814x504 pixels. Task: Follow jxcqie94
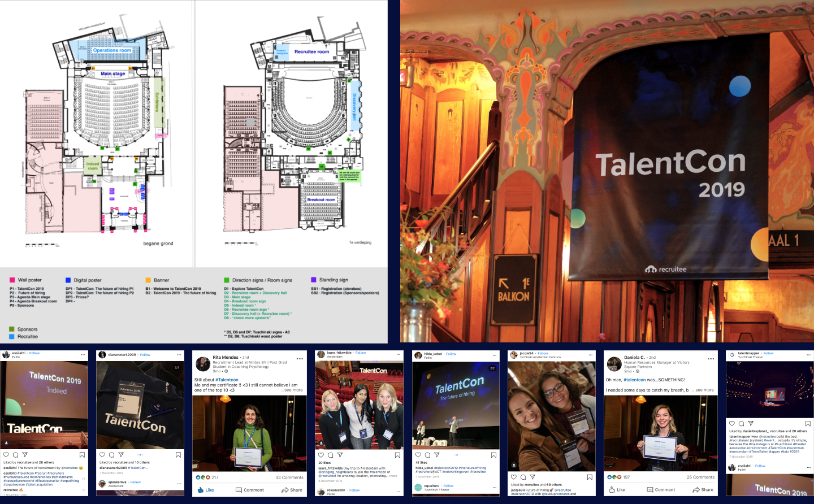(x=543, y=353)
